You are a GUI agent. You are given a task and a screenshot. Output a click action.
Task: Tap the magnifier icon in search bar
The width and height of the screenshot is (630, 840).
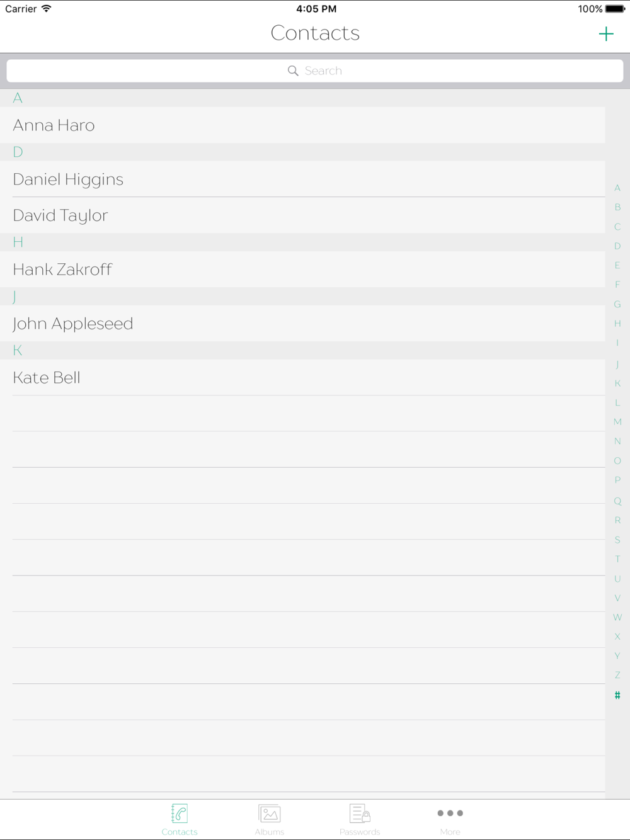tap(293, 71)
